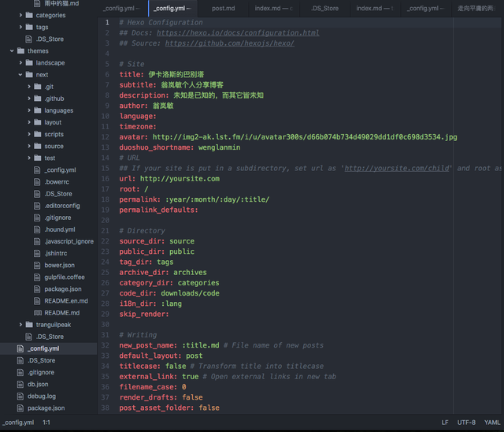504x432 pixels.
Task: Click the external_link true value
Action: 191,376
